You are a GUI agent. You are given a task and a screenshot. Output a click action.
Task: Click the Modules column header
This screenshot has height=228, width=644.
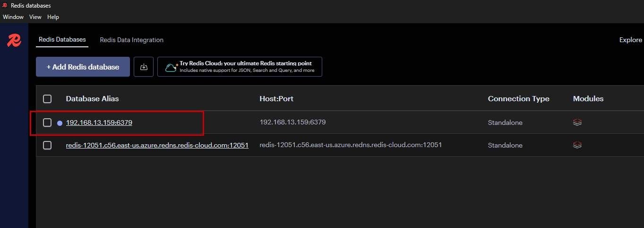(588, 99)
